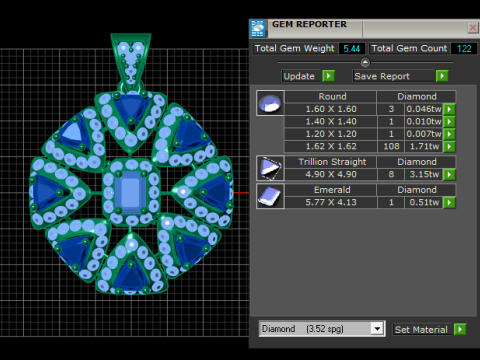This screenshot has width=480, height=360.
Task: Click the Total Gem Count value 122
Action: click(464, 49)
